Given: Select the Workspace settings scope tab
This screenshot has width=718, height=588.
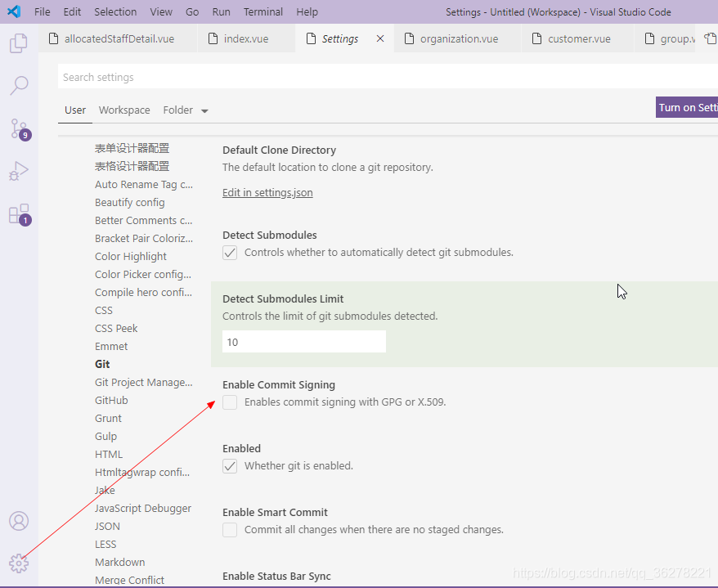Looking at the screenshot, I should click(124, 110).
